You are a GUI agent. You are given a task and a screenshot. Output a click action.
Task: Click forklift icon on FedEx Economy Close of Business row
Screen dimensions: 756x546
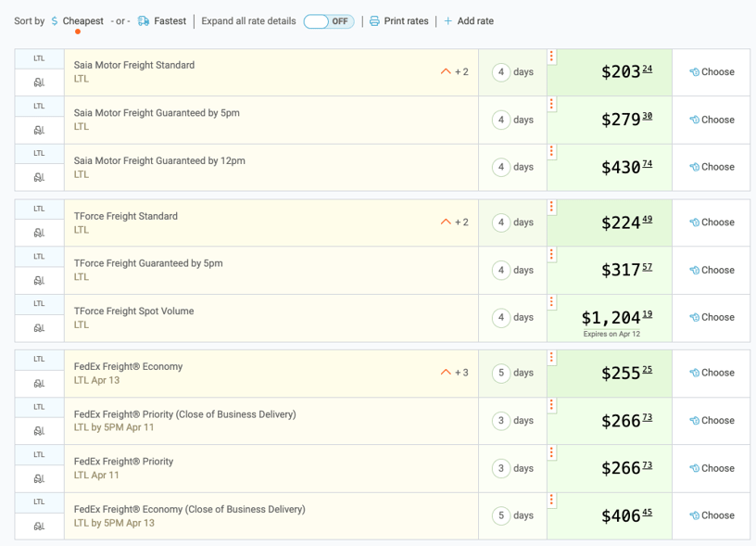pos(39,527)
